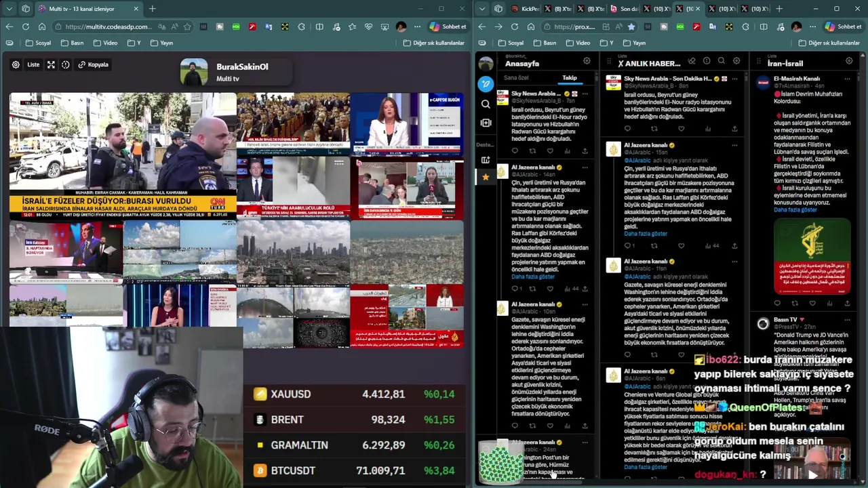Switch to Sana özel tab
Image resolution: width=868 pixels, height=488 pixels.
point(516,78)
